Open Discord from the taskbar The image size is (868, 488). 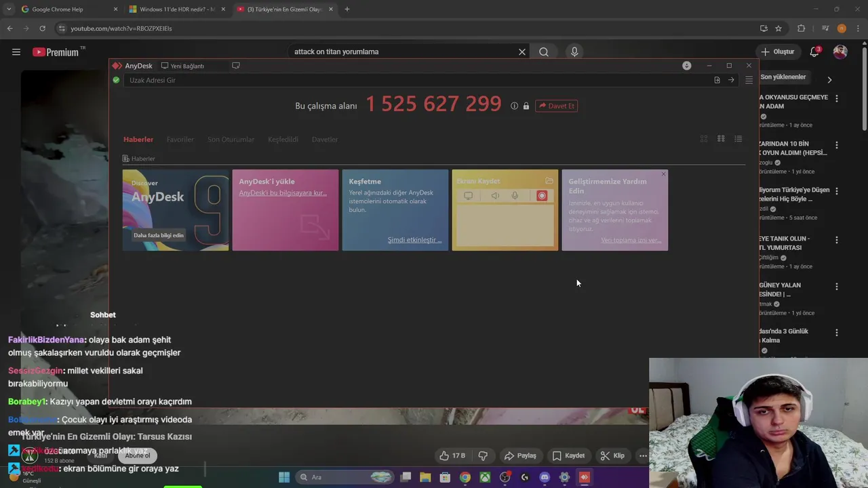(x=544, y=477)
